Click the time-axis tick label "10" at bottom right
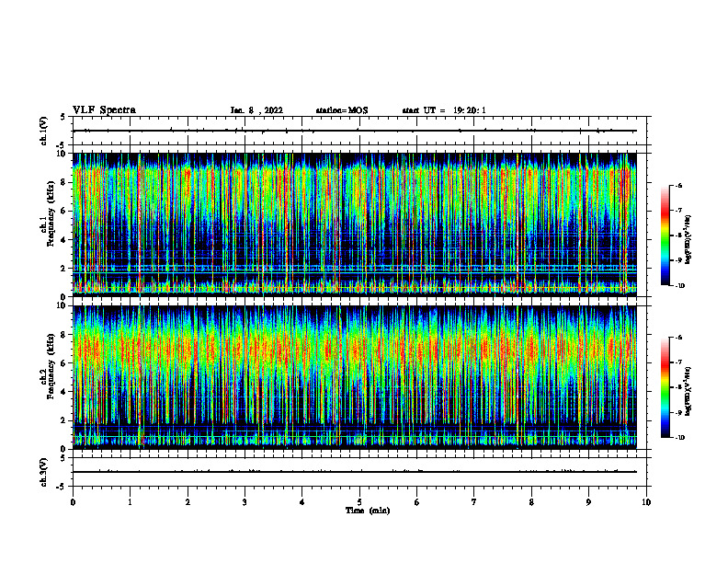The image size is (728, 563). pos(646,502)
